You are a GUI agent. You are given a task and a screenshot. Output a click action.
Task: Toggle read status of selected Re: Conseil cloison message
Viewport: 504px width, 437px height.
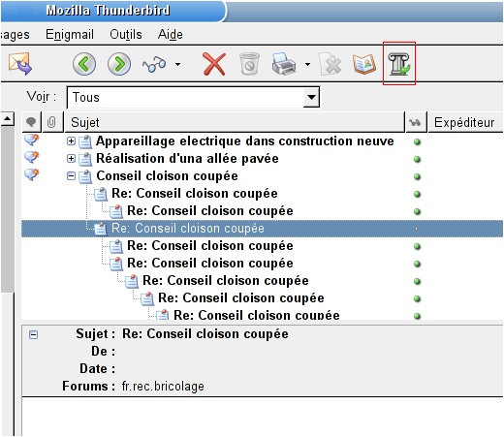(x=417, y=229)
